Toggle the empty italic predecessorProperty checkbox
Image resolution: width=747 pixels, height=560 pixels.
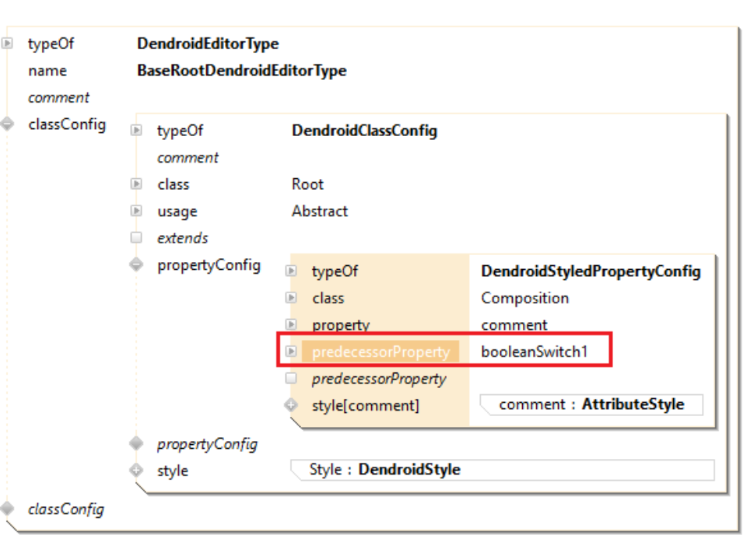click(x=291, y=379)
